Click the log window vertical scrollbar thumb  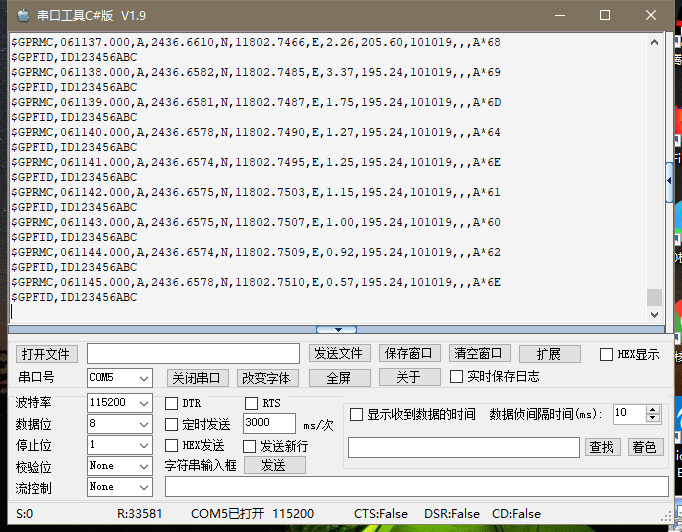655,297
